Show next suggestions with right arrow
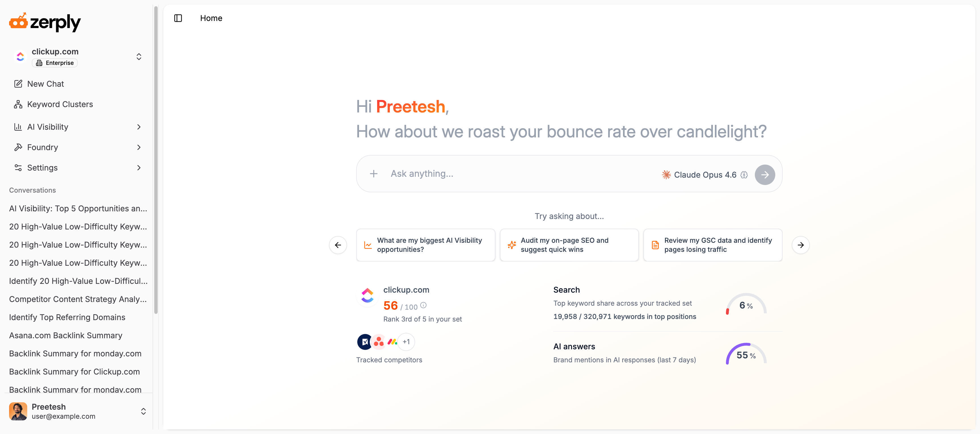 801,245
